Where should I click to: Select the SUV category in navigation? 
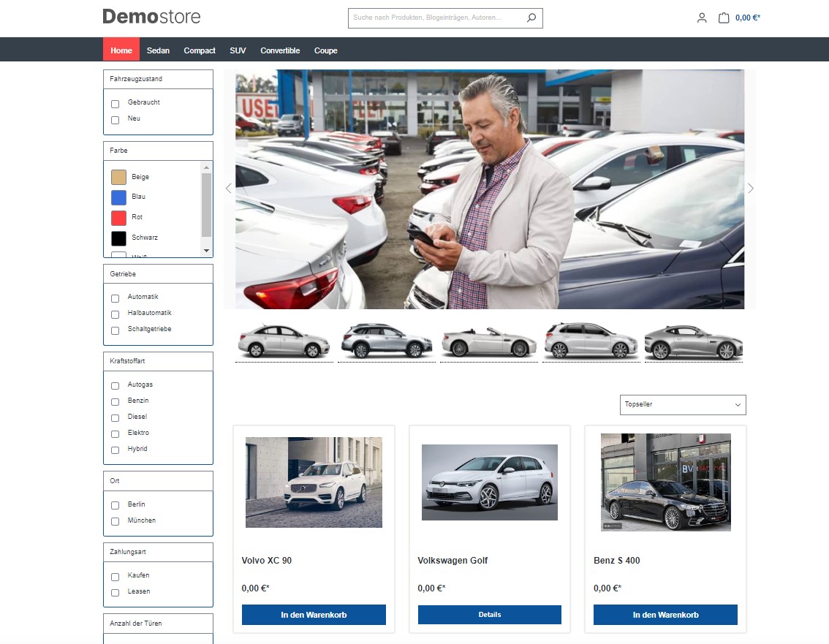click(238, 50)
